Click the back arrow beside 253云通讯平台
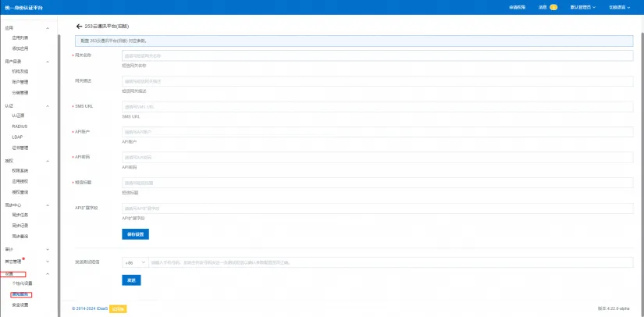Image resolution: width=644 pixels, height=317 pixels. point(79,27)
